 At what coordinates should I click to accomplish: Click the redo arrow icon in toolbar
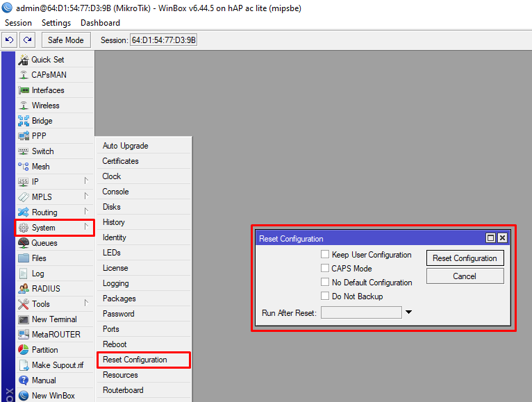click(27, 40)
